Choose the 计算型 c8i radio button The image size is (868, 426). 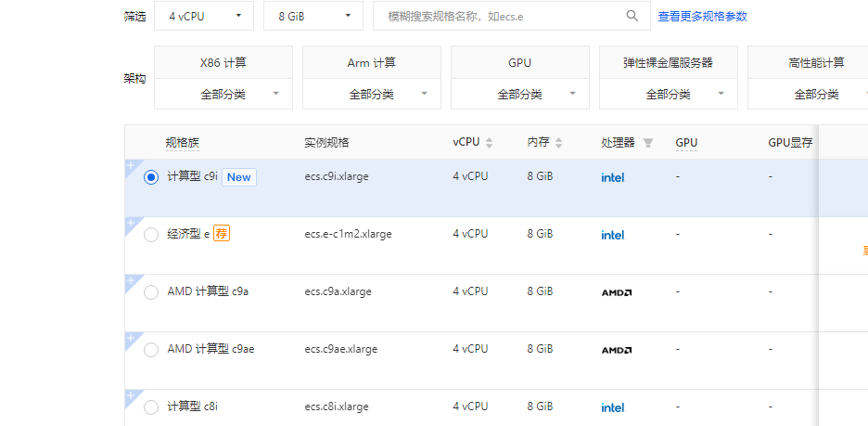[x=151, y=407]
